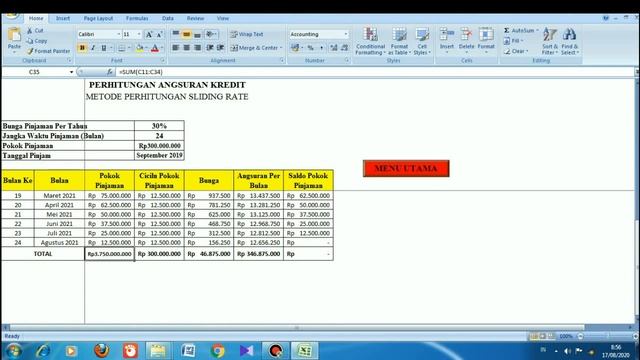640x360 pixels.
Task: Click Increase Decimal icon
Action: click(x=334, y=48)
